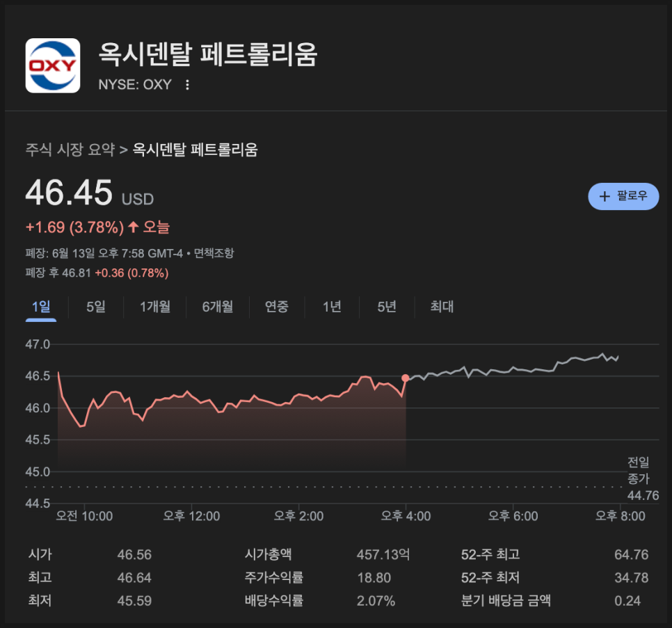
Task: Click the 배당수익률 value 2.07%
Action: [x=376, y=601]
